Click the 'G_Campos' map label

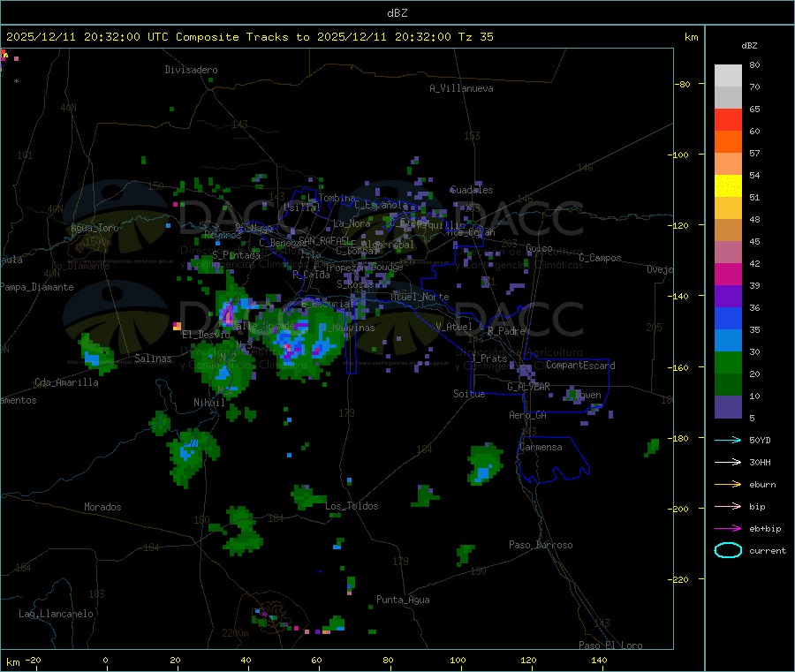point(600,258)
